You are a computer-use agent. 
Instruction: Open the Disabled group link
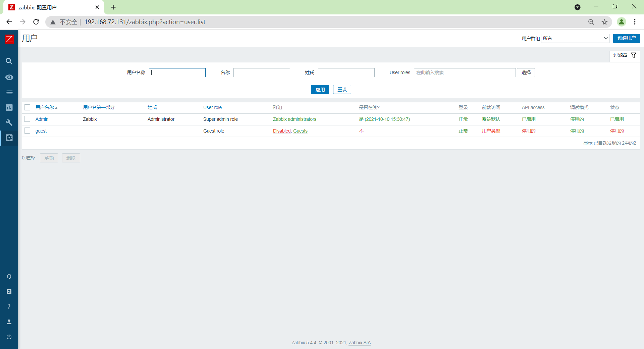[282, 131]
